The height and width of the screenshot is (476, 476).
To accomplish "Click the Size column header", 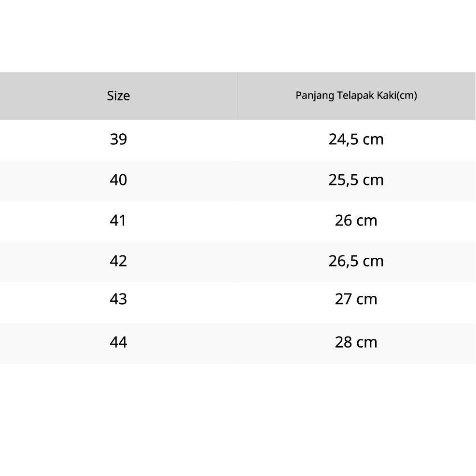I will pyautogui.click(x=118, y=96).
